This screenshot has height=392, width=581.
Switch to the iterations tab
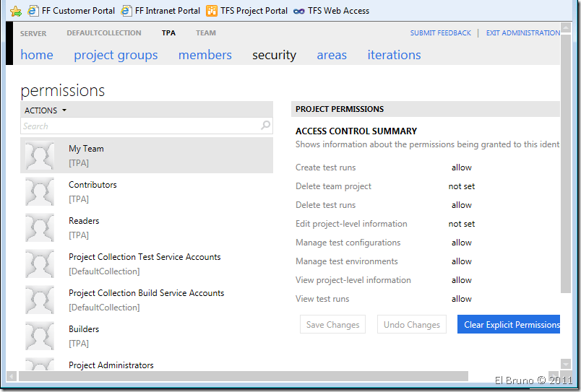(394, 55)
